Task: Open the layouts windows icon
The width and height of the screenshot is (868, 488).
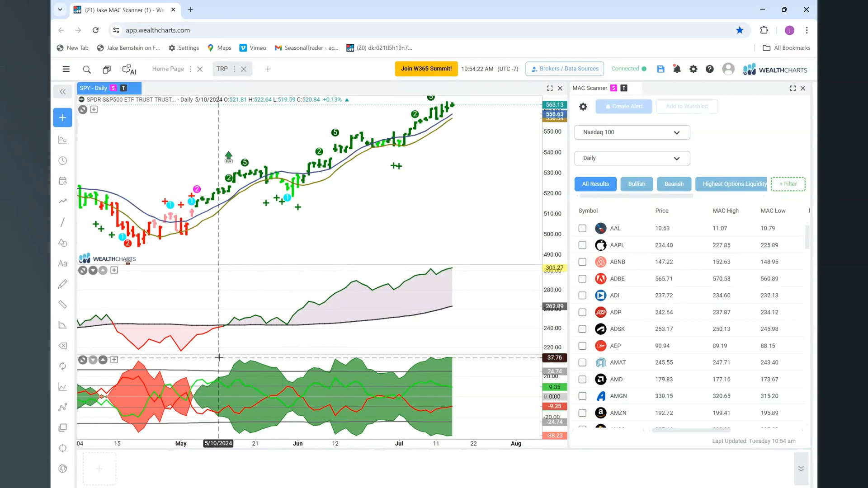Action: (107, 69)
